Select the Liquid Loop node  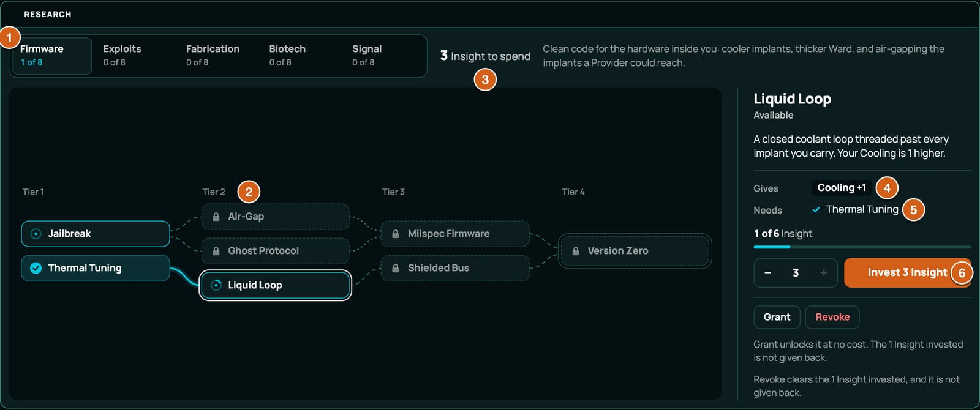tap(276, 285)
